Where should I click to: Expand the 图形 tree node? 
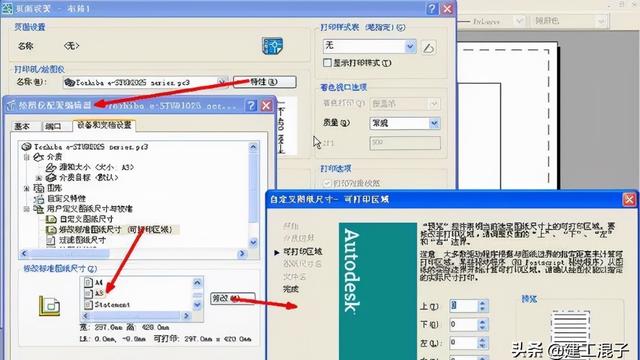pos(27,188)
